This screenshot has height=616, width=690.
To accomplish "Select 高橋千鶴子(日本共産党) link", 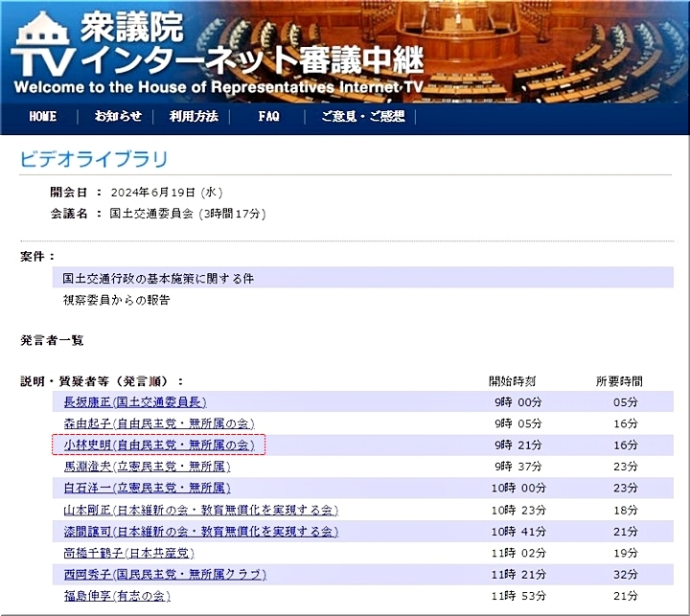I will [x=128, y=553].
